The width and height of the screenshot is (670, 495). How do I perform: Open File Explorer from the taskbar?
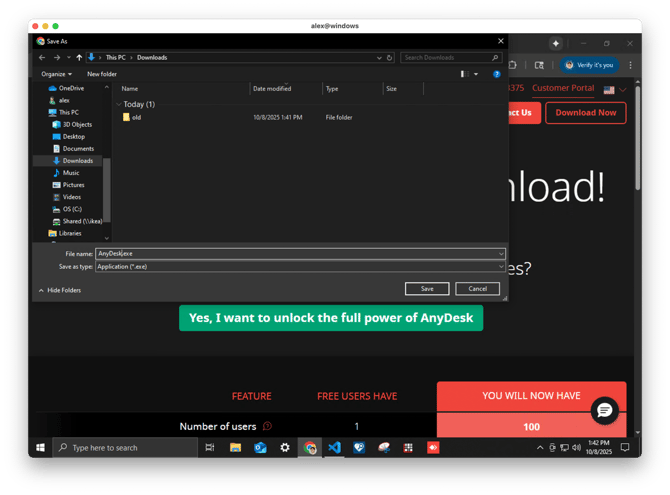[x=235, y=448]
